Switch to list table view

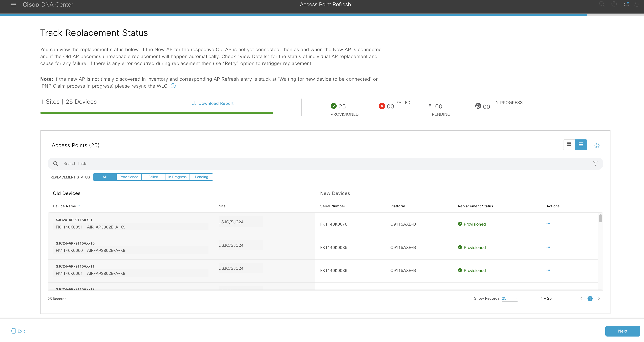tap(581, 145)
